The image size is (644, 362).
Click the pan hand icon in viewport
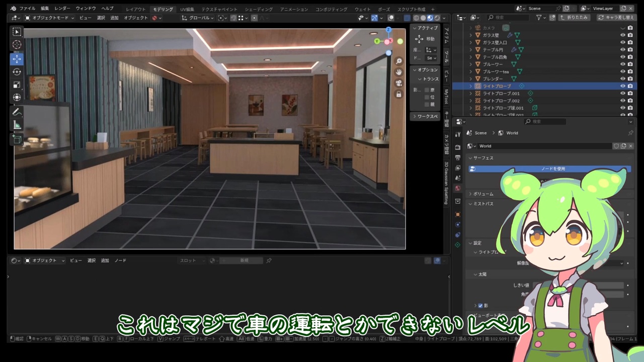tap(399, 72)
